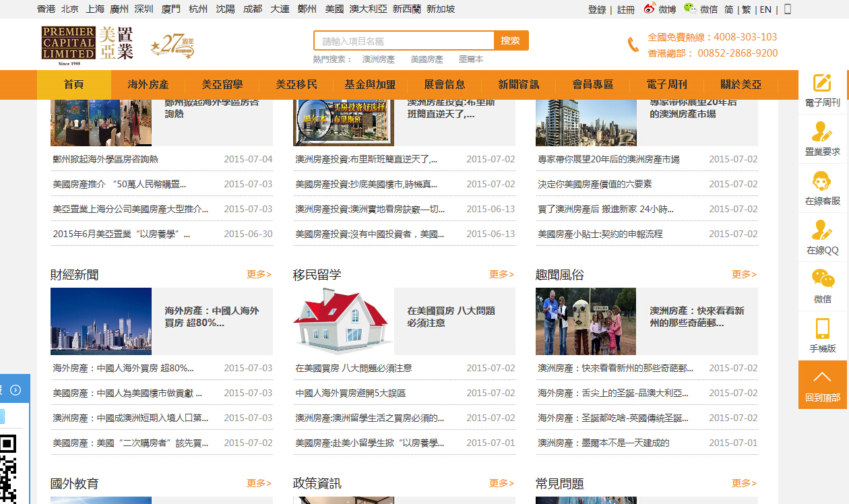The width and height of the screenshot is (849, 504).
Task: Open 會員專區 navigation item
Action: (x=593, y=85)
